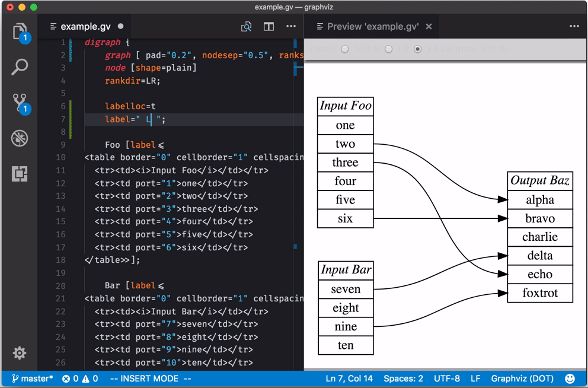Open Graphviz (DOT) language mode selector

click(x=522, y=379)
